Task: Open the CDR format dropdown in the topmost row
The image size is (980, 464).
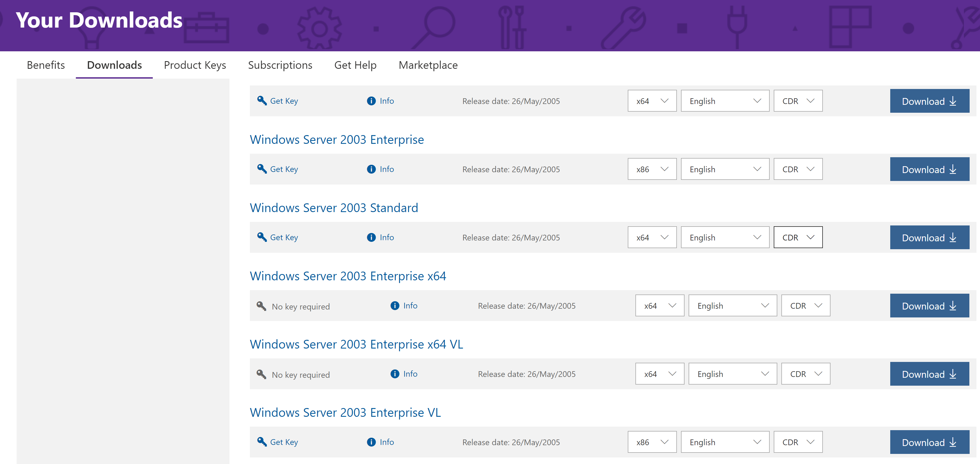Action: 798,101
